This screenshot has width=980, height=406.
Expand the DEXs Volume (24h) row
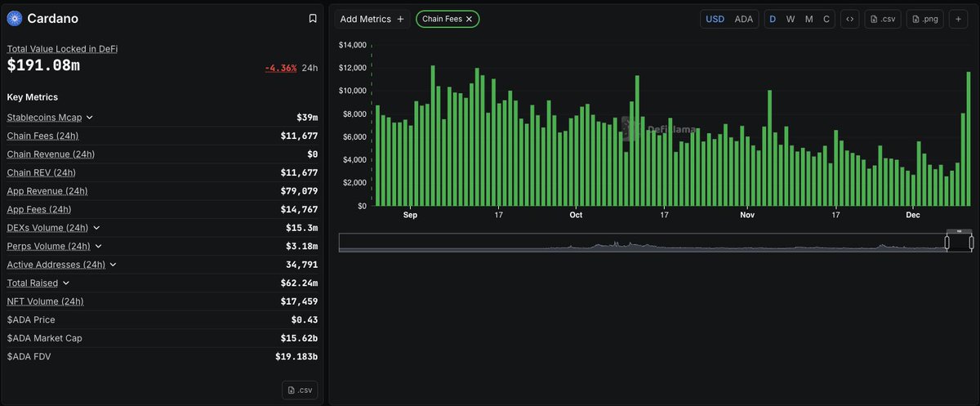point(96,228)
